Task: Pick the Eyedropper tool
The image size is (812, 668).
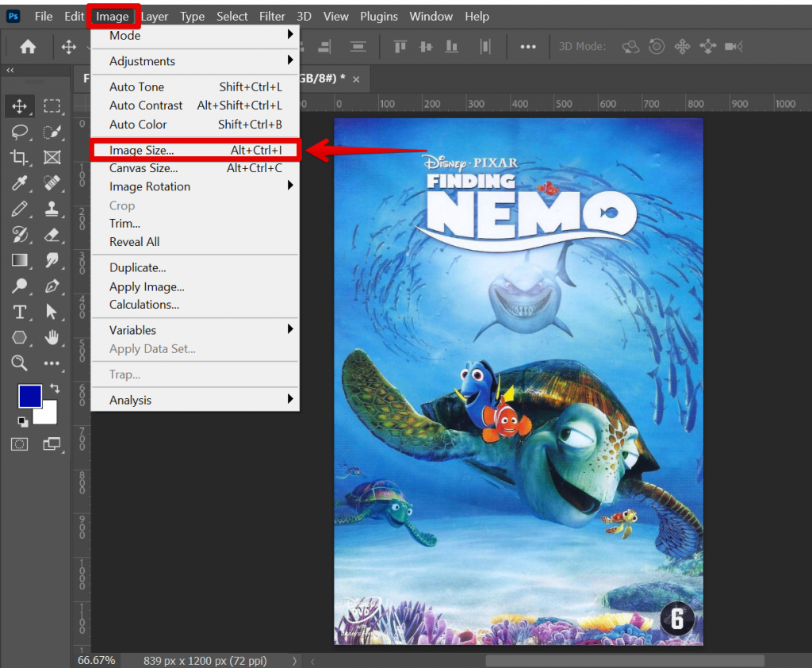Action: click(x=20, y=183)
